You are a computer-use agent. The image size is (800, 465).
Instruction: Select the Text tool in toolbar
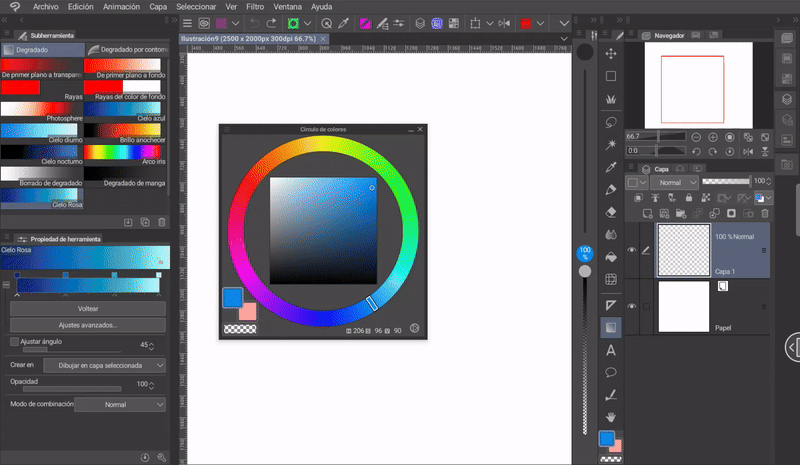coord(611,350)
